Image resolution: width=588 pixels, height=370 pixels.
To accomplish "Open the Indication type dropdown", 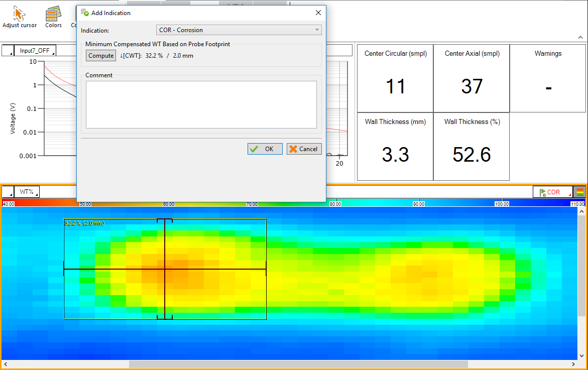I will pyautogui.click(x=239, y=30).
